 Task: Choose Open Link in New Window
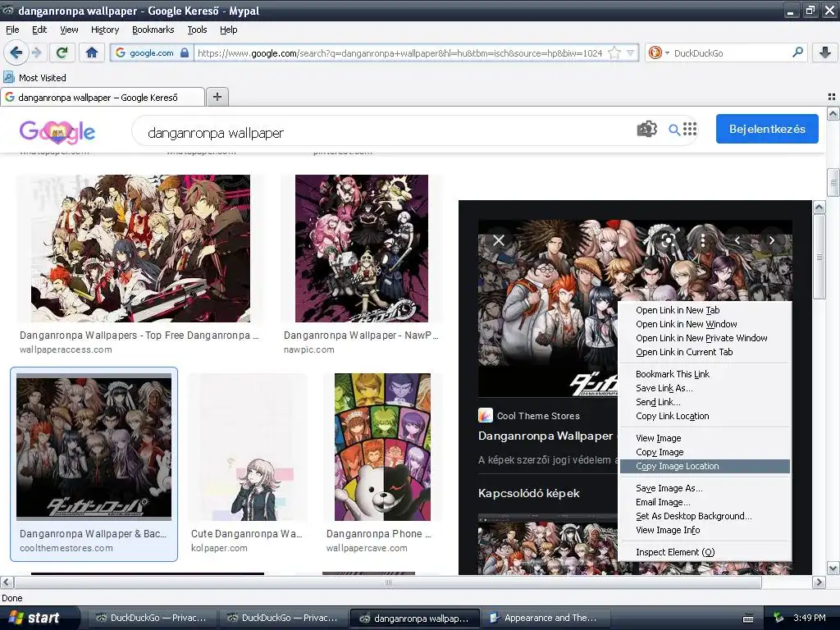[705, 324]
